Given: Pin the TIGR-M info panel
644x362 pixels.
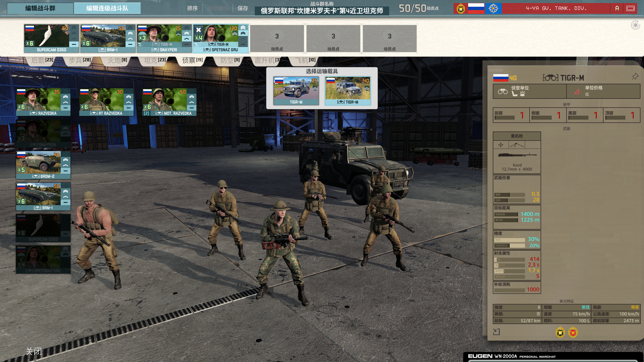Looking at the screenshot, I should click(x=635, y=76).
